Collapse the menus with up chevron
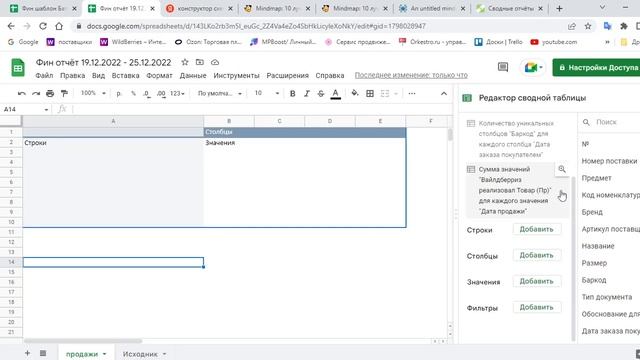The height and width of the screenshot is (360, 640). 444,93
